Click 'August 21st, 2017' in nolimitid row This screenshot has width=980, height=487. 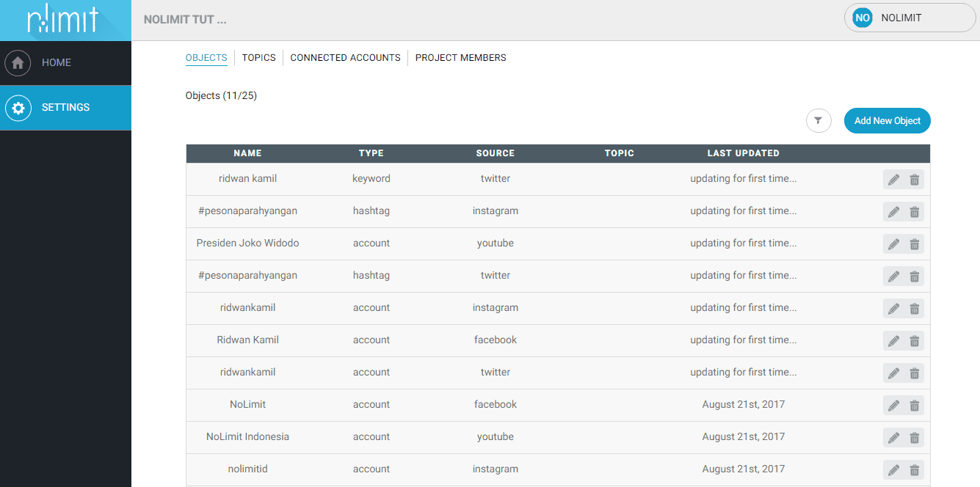pyautogui.click(x=744, y=469)
